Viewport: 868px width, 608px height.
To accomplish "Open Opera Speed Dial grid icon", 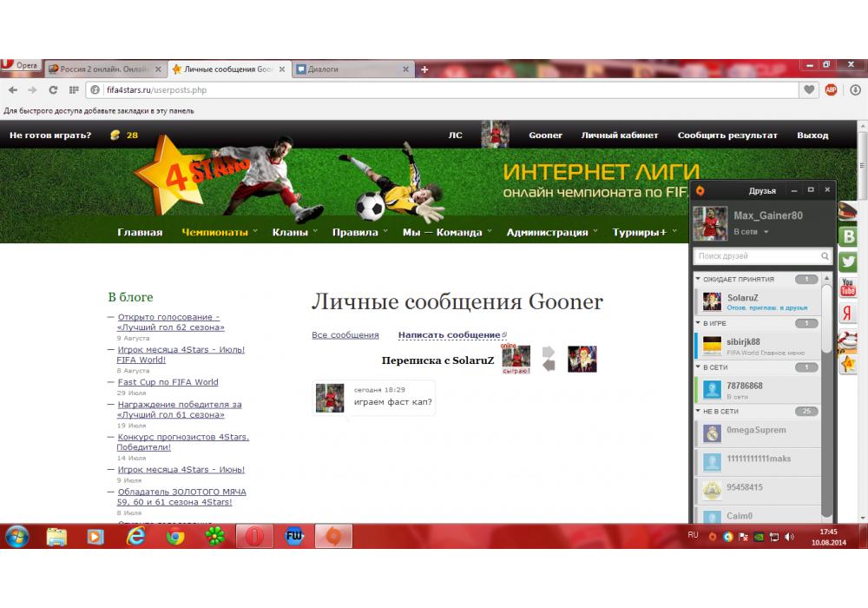I will pyautogui.click(x=74, y=89).
